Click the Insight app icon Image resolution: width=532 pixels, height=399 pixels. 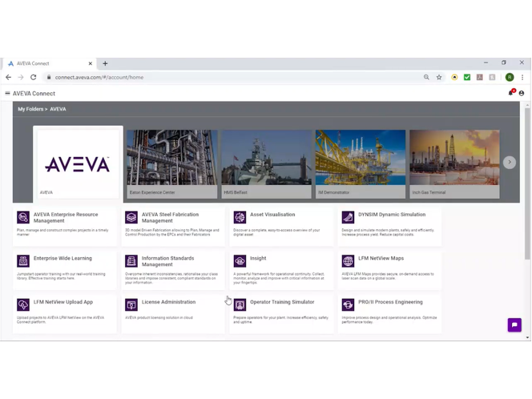tap(240, 261)
